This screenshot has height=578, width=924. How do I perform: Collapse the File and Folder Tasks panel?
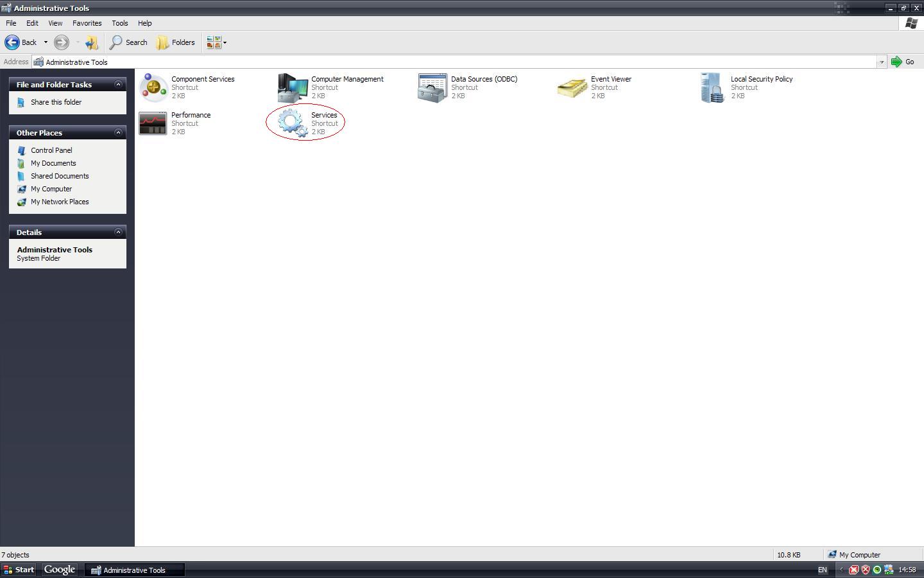click(x=118, y=84)
